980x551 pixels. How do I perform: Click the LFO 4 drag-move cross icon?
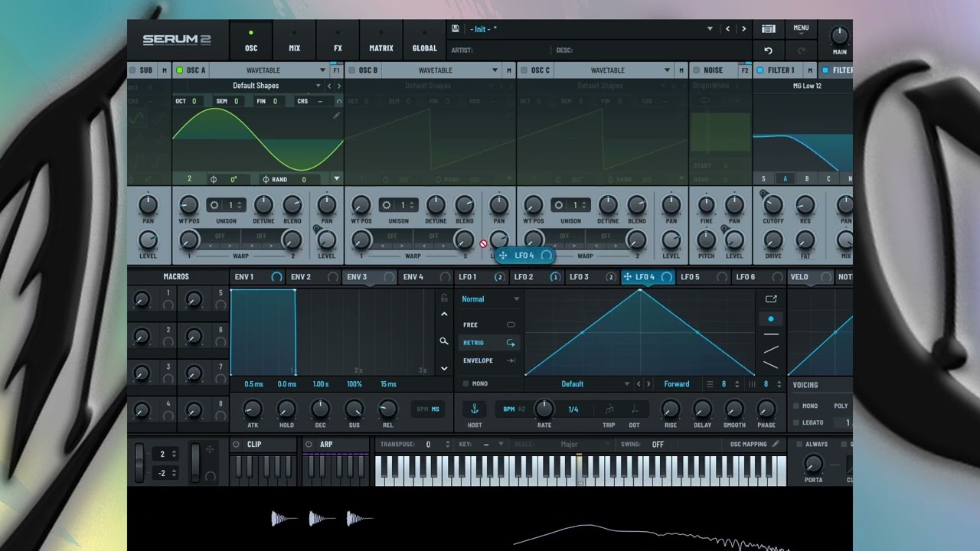point(628,277)
